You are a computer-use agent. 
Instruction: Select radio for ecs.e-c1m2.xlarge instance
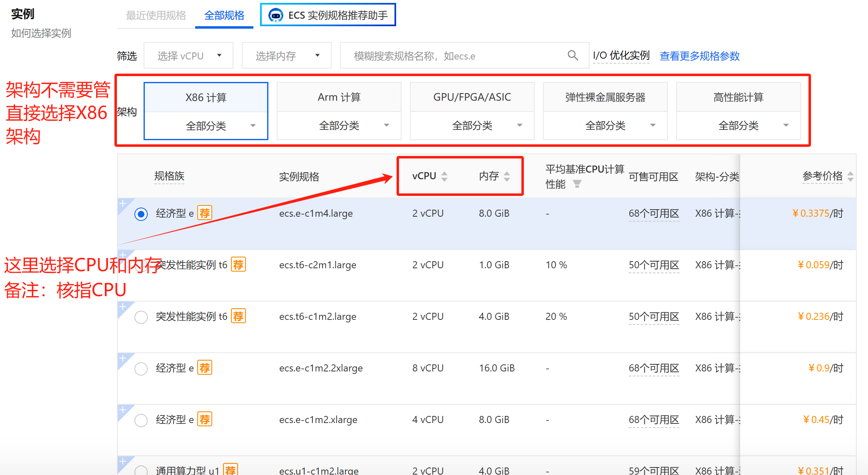coord(141,420)
